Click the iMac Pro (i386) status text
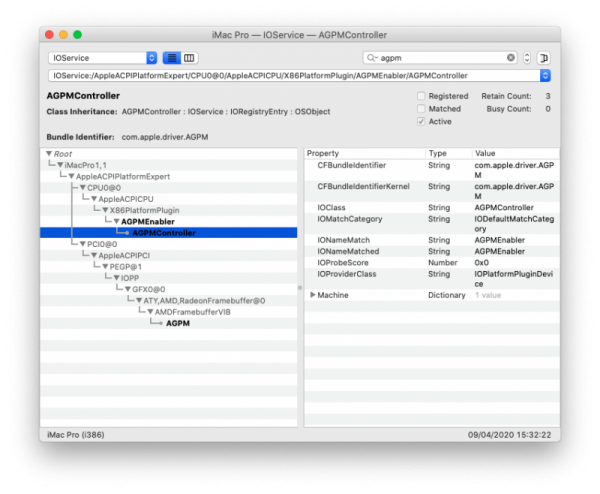Viewport: 600px width, 494px height. point(76,435)
